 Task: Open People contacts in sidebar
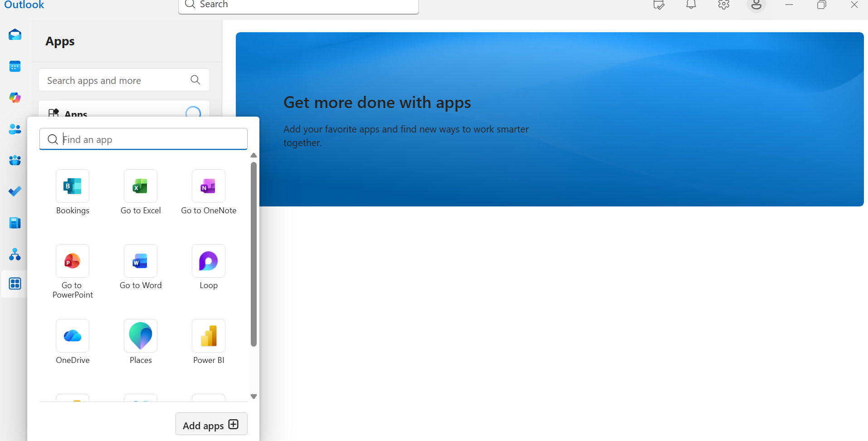pyautogui.click(x=15, y=129)
